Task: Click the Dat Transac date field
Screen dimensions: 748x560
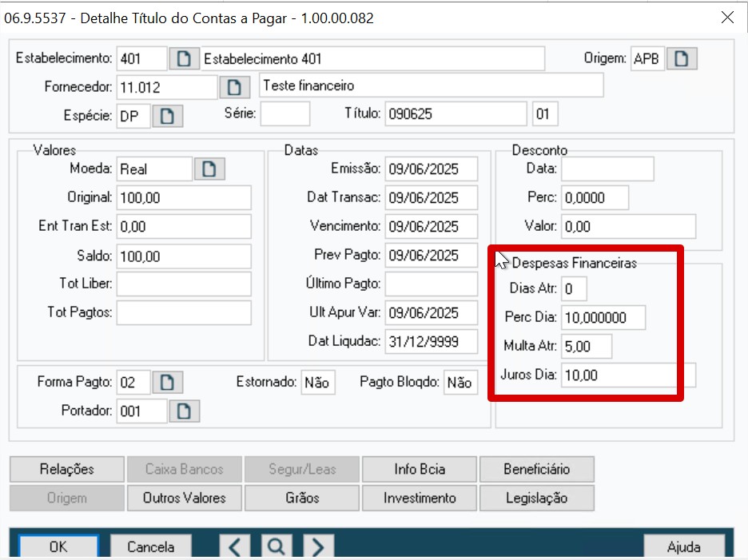Action: (432, 197)
